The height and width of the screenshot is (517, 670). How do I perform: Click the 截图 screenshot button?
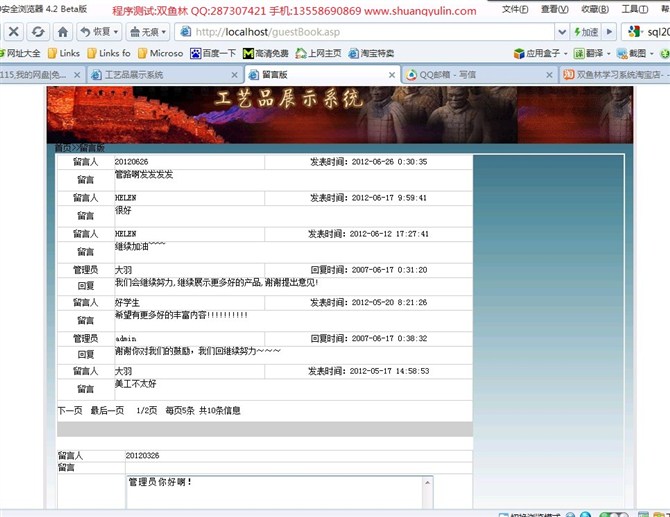pyautogui.click(x=631, y=53)
